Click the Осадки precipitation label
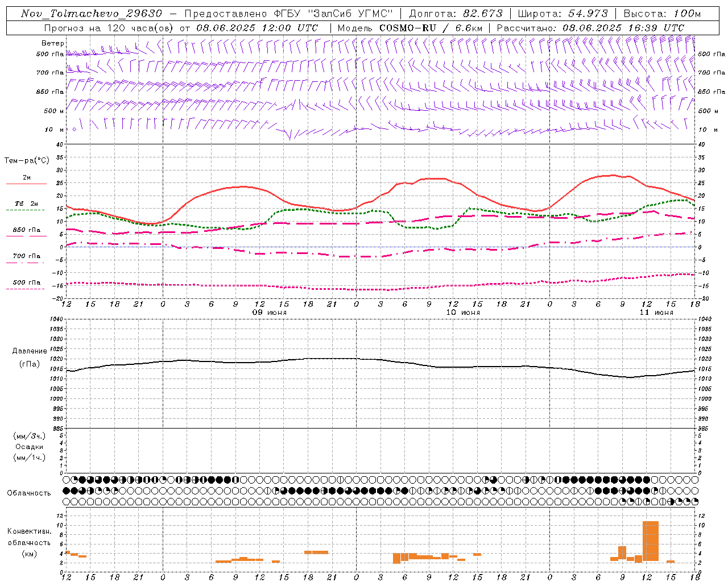 tap(30, 447)
